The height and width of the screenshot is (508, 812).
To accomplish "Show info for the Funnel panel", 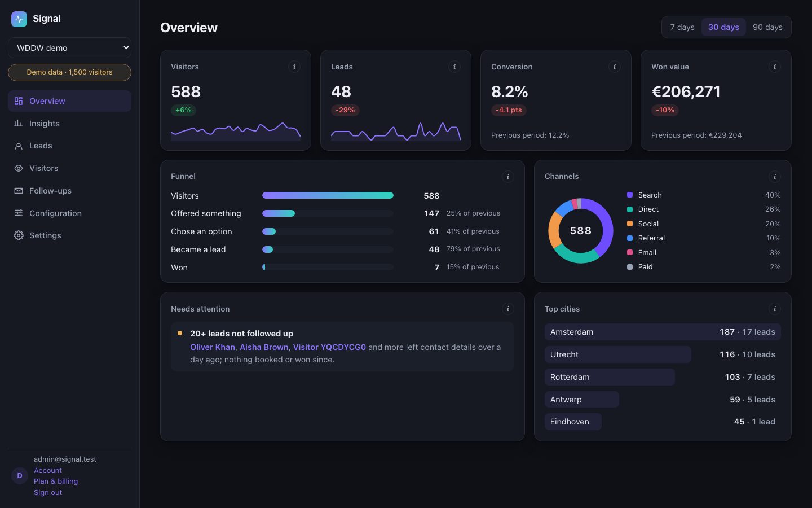I will point(508,177).
